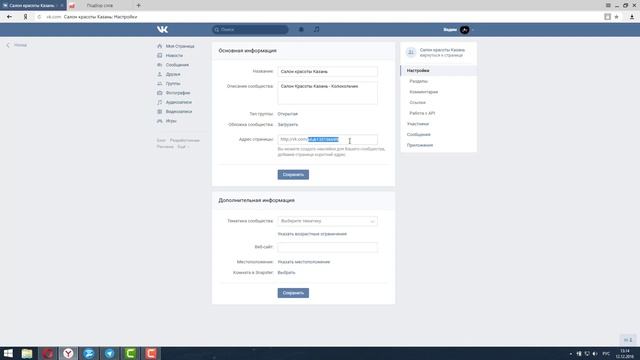This screenshot has width=640, height=360.
Task: Click Выбрать for Snapster room
Action: pos(287,273)
